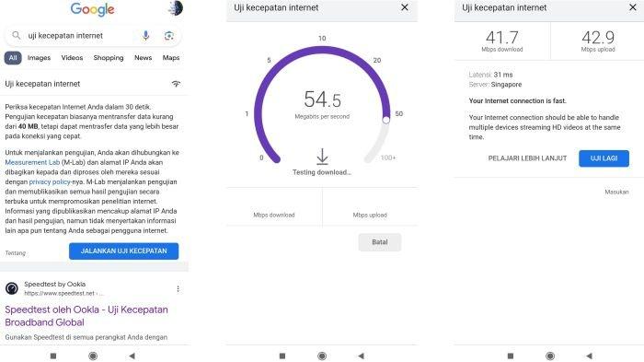644x362 pixels.
Task: Open Speedtest by Ookla result options menu
Action: pos(178,289)
